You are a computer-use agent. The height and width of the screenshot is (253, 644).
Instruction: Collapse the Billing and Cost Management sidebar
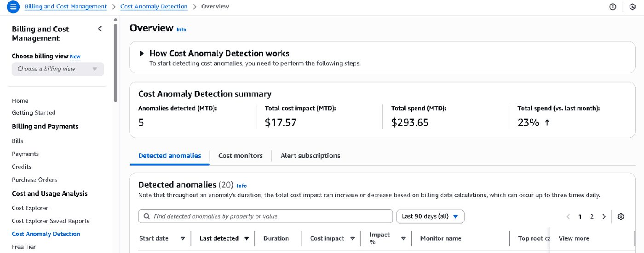[x=100, y=29]
